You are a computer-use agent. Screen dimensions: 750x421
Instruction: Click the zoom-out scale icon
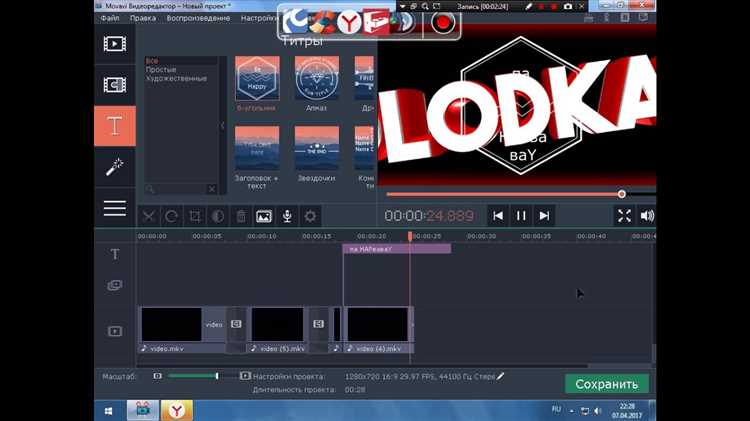coord(157,376)
